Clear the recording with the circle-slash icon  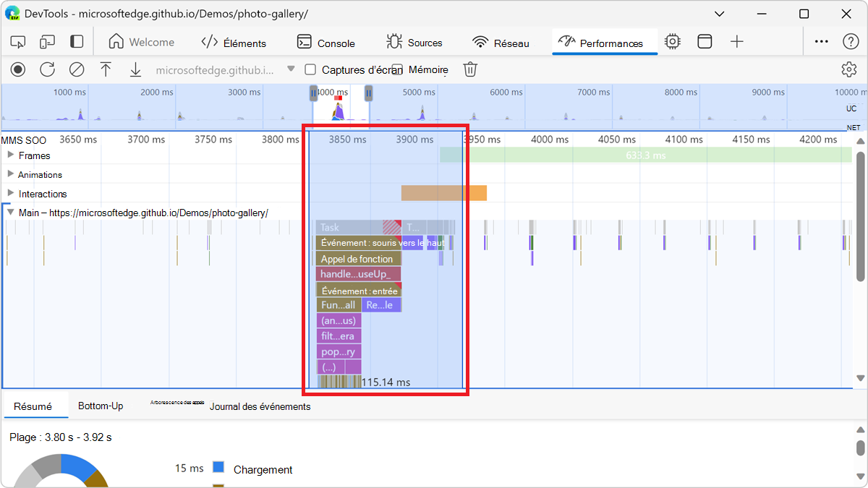[77, 69]
